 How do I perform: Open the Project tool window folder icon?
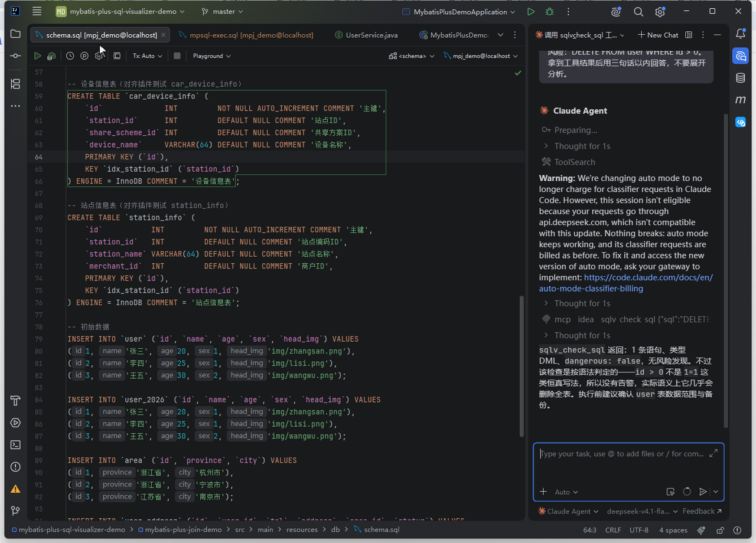coord(15,34)
